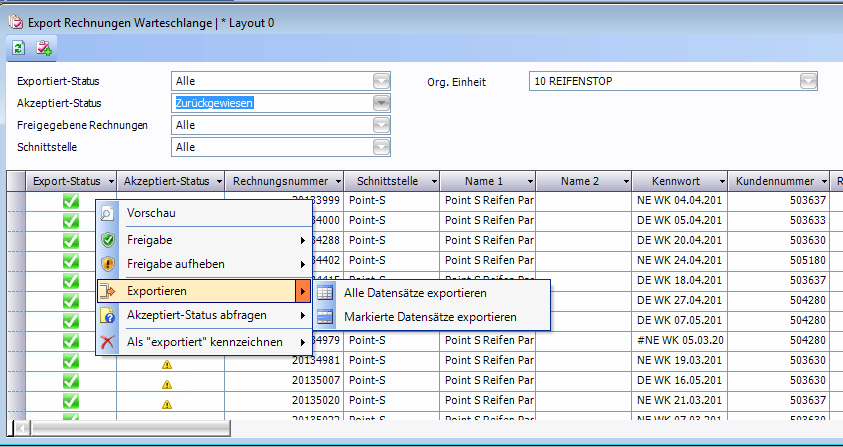Click warning icon in row 20134981
This screenshot has height=447, width=843.
coord(167,362)
